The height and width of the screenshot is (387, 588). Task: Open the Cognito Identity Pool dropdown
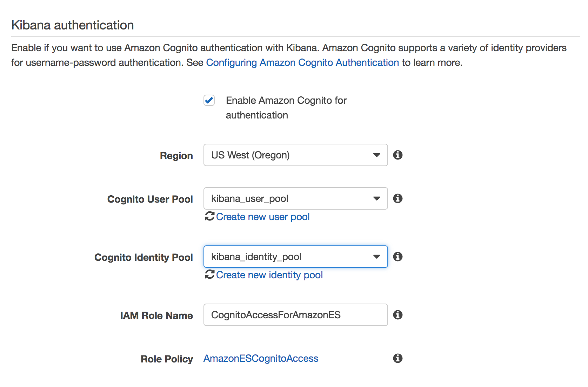(x=295, y=257)
